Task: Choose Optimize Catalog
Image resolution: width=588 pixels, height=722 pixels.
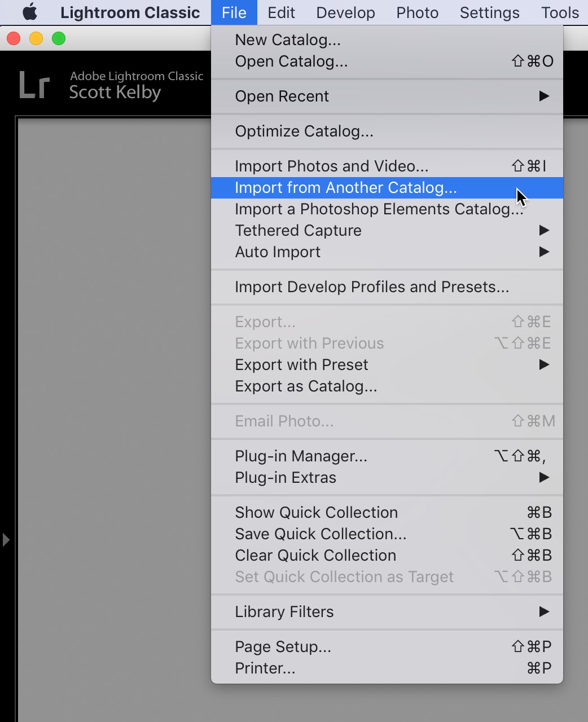Action: pyautogui.click(x=387, y=131)
